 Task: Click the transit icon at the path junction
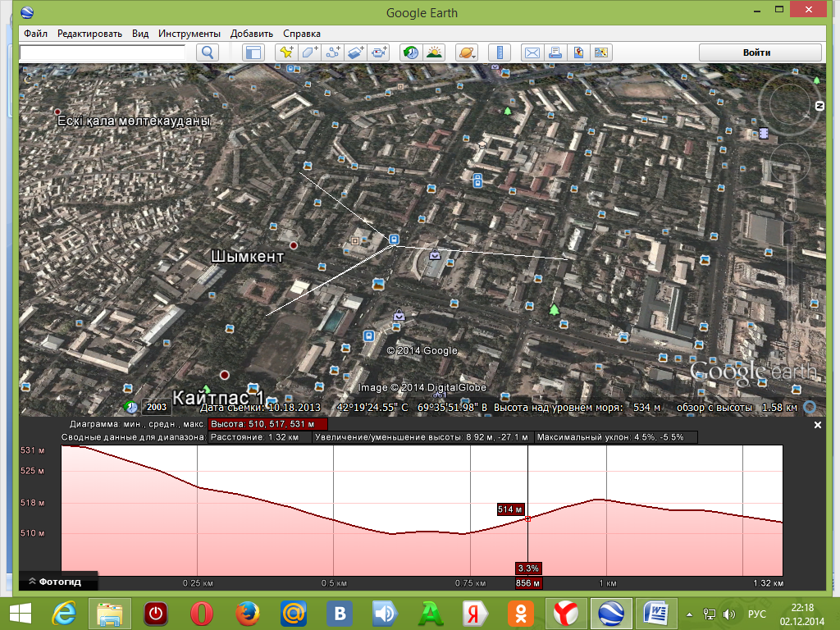395,240
